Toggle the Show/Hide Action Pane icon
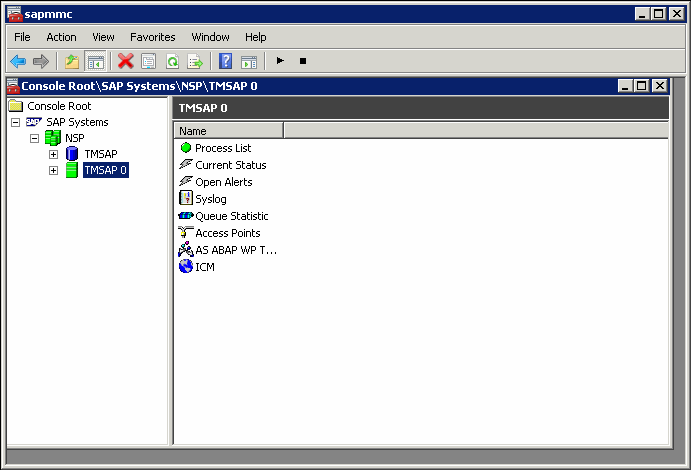Image resolution: width=691 pixels, height=470 pixels. [249, 62]
